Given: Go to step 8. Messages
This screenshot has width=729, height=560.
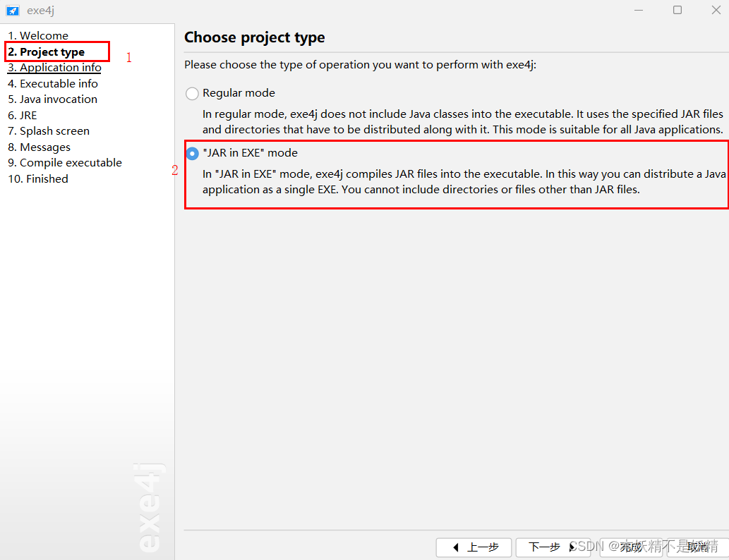Looking at the screenshot, I should [x=40, y=147].
